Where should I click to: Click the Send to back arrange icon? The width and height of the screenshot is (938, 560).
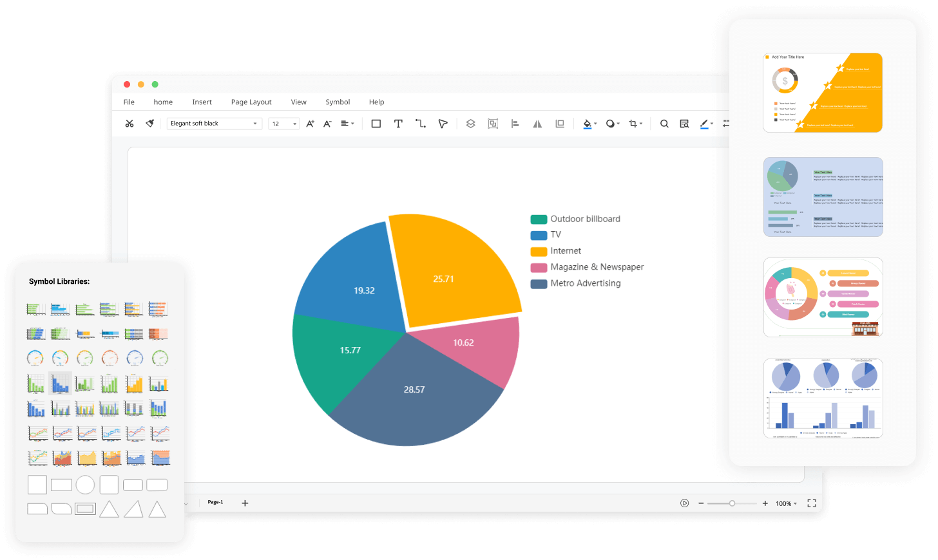pos(560,124)
